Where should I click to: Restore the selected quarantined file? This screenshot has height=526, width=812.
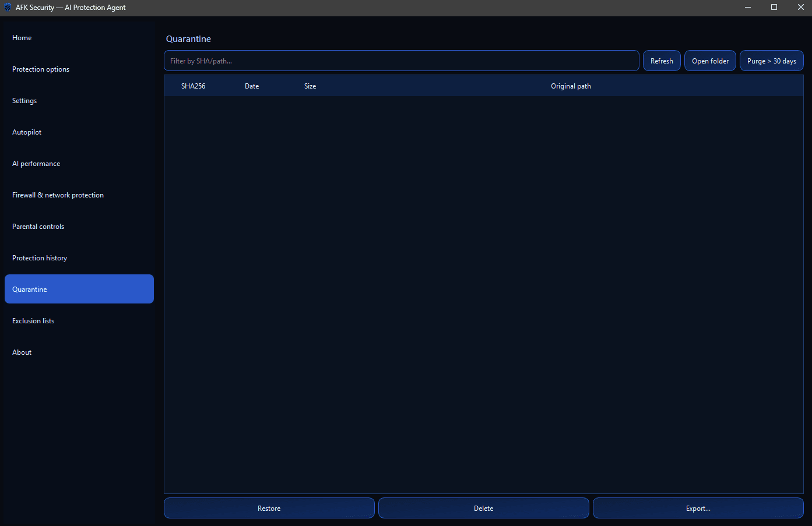click(269, 508)
